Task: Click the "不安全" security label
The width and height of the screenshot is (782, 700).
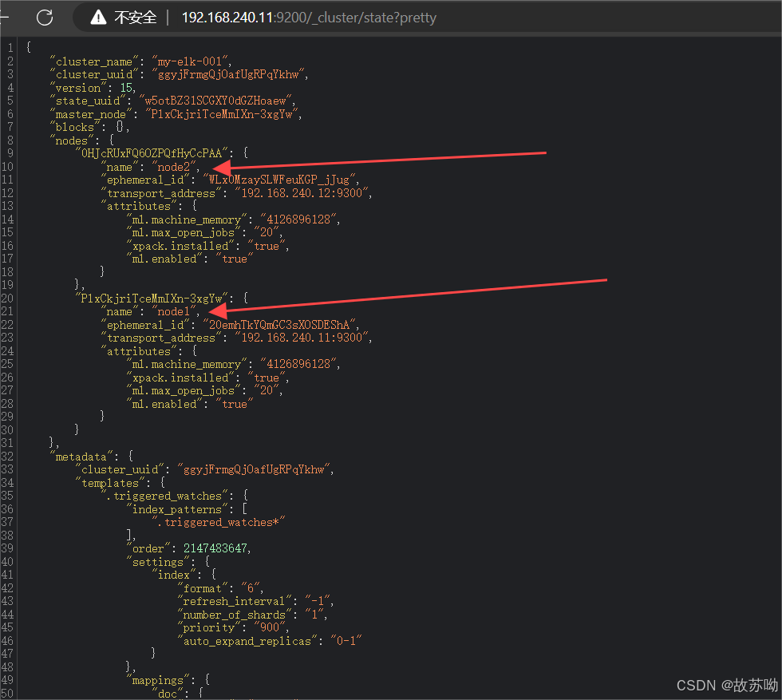Action: pyautogui.click(x=136, y=18)
